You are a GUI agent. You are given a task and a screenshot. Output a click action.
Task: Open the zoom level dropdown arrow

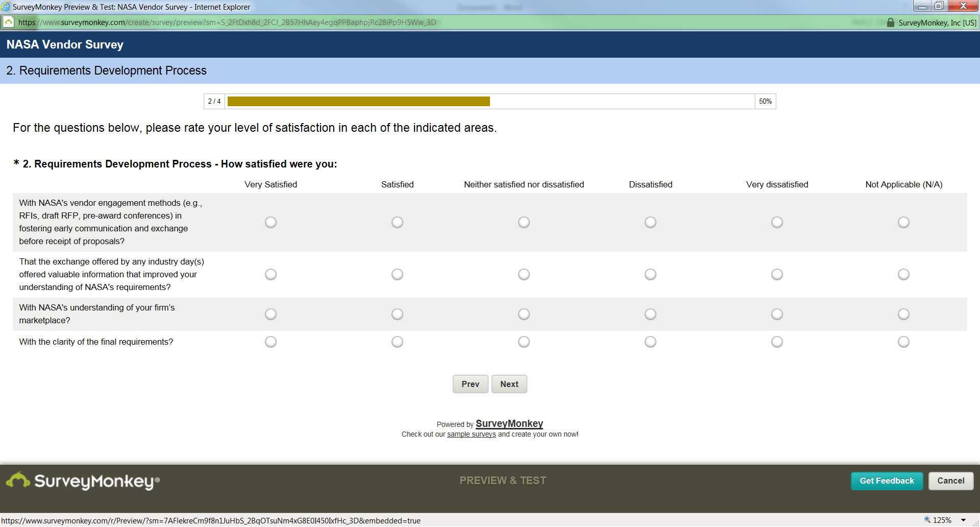point(964,520)
